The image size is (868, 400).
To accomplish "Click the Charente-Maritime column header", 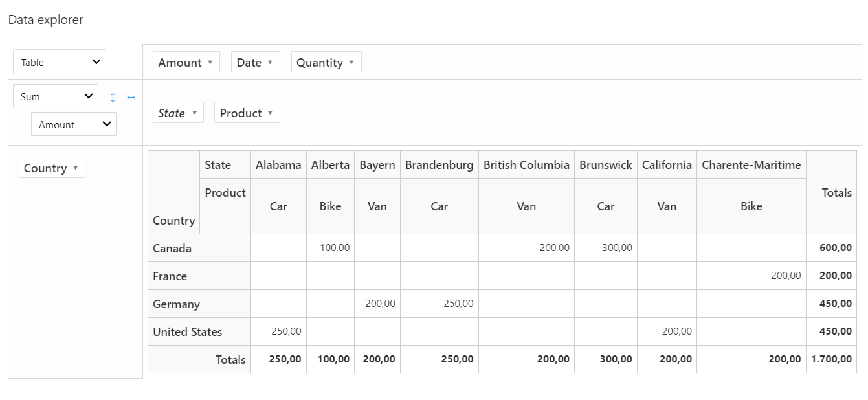I will [x=751, y=165].
